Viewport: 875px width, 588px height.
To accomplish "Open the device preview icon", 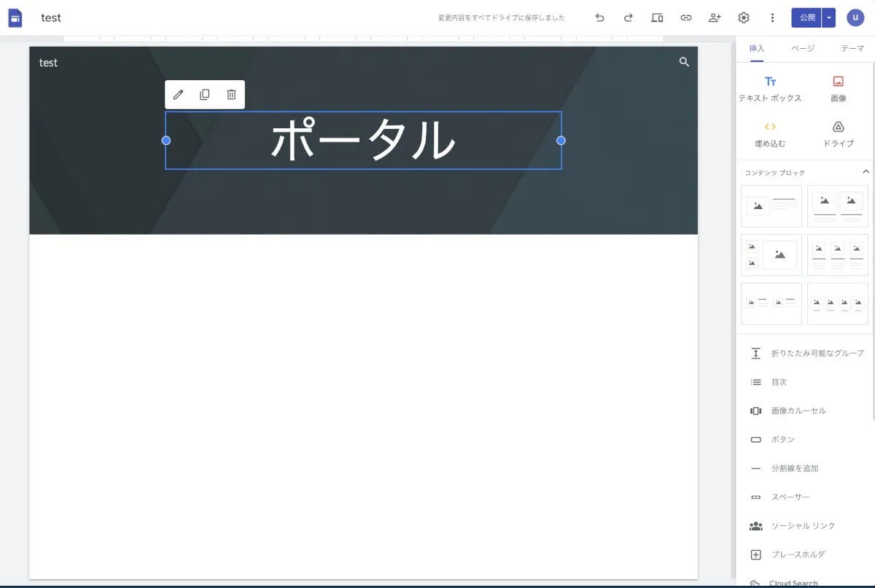I will [657, 17].
